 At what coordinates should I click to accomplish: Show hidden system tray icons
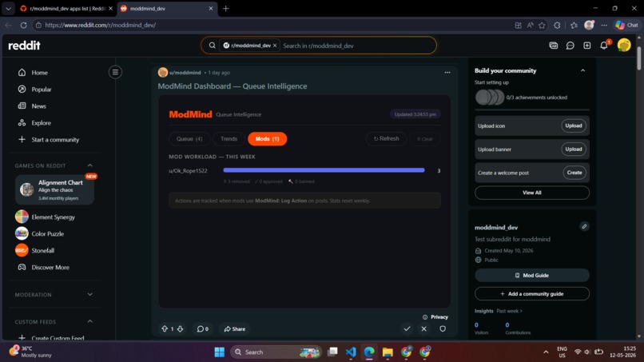pos(546,352)
